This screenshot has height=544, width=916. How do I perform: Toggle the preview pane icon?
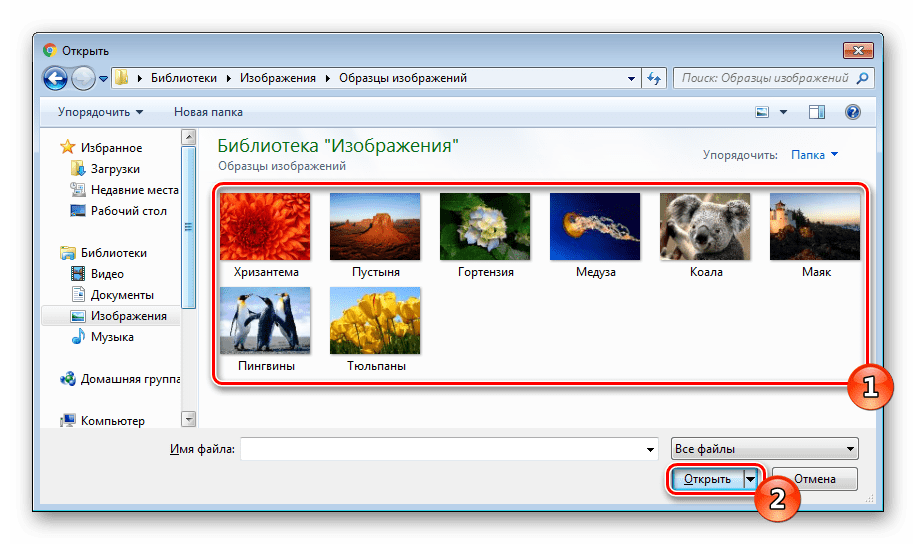817,112
